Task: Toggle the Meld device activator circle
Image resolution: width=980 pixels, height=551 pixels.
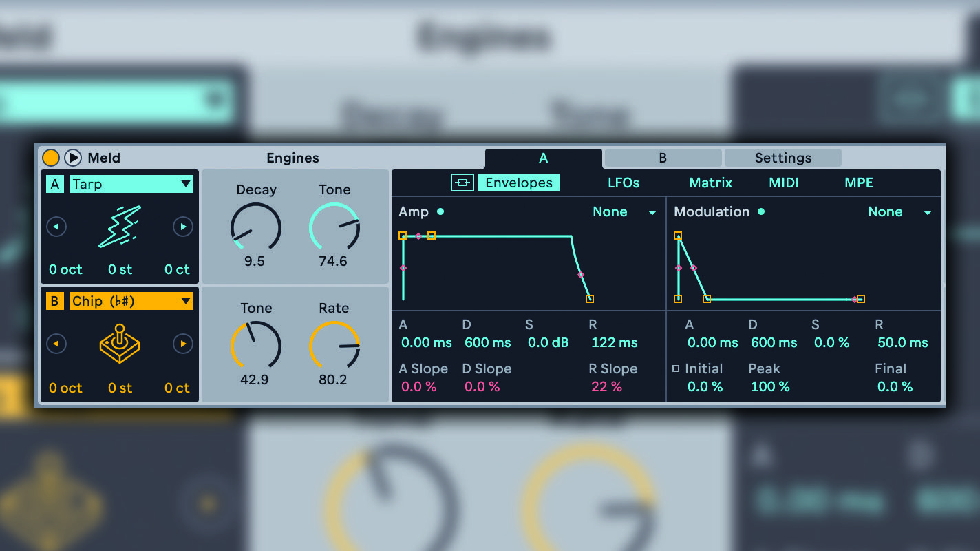Action: (50, 158)
